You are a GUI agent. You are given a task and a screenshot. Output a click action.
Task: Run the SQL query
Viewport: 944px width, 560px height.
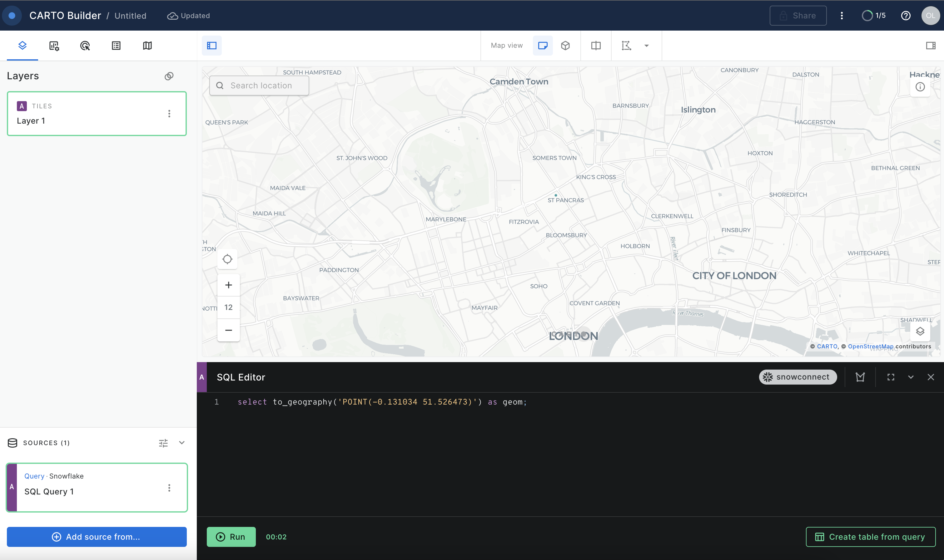231,536
